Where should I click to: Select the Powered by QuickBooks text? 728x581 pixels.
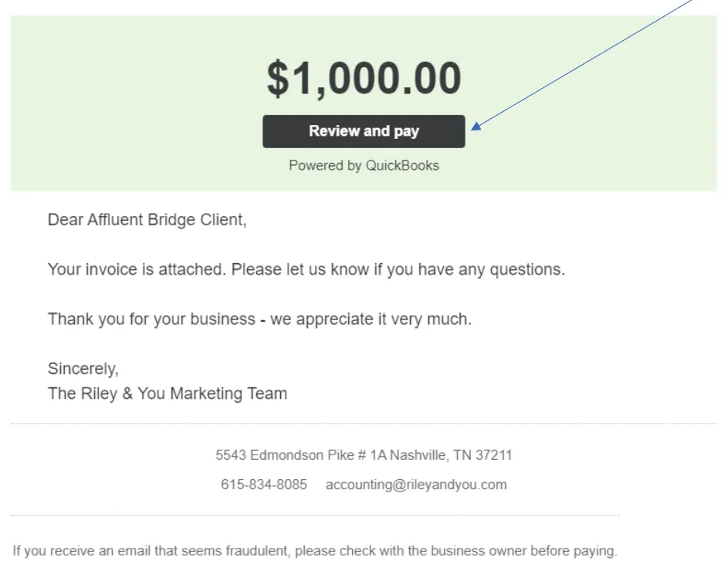click(364, 165)
